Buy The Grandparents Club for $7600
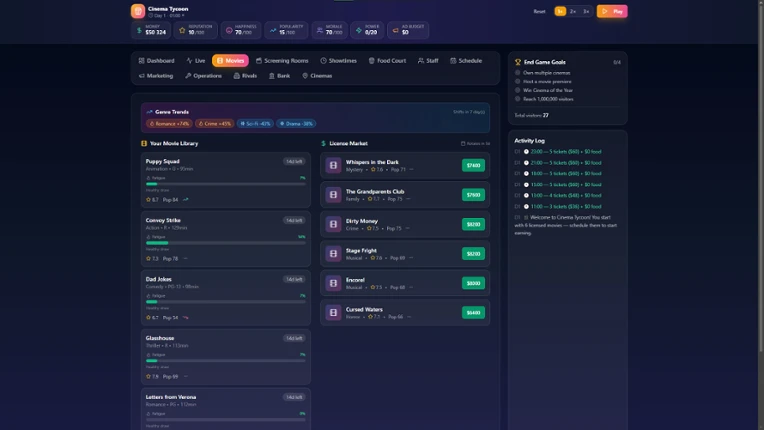This screenshot has width=764, height=430. pos(473,195)
